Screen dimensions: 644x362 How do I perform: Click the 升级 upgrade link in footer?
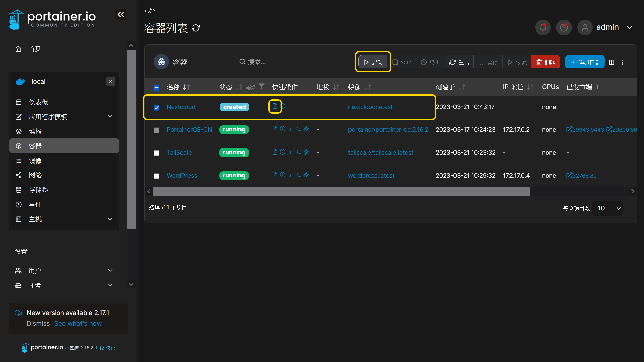[99, 348]
